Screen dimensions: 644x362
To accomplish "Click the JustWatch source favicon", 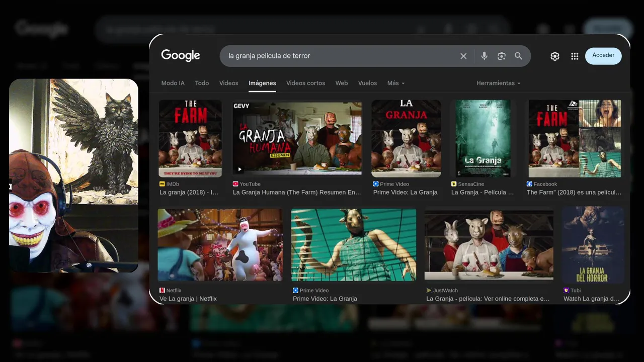I will point(429,290).
